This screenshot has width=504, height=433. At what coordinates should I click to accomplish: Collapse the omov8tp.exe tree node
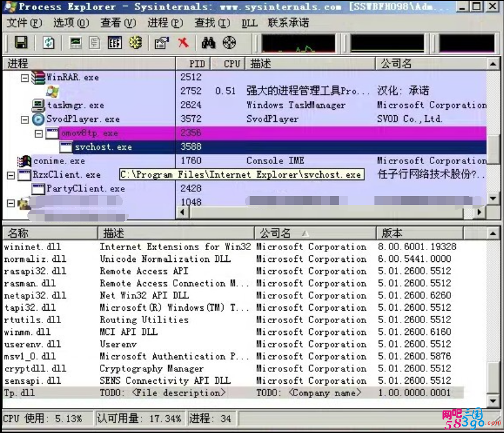(39, 134)
